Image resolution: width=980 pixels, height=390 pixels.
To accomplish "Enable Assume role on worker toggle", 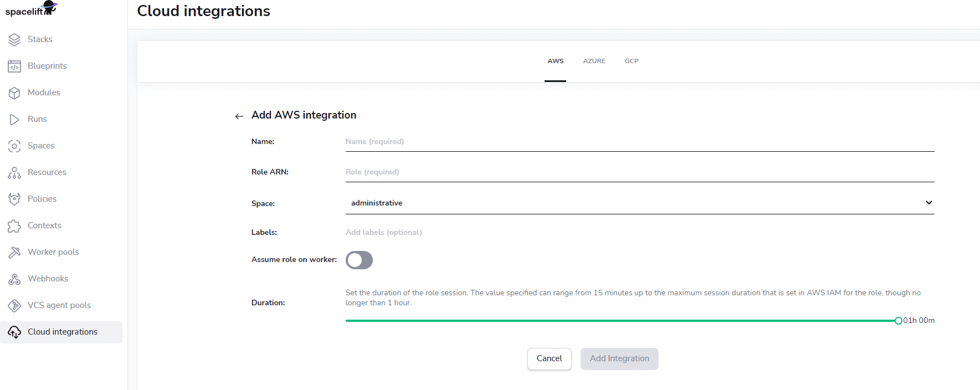I will coord(359,260).
